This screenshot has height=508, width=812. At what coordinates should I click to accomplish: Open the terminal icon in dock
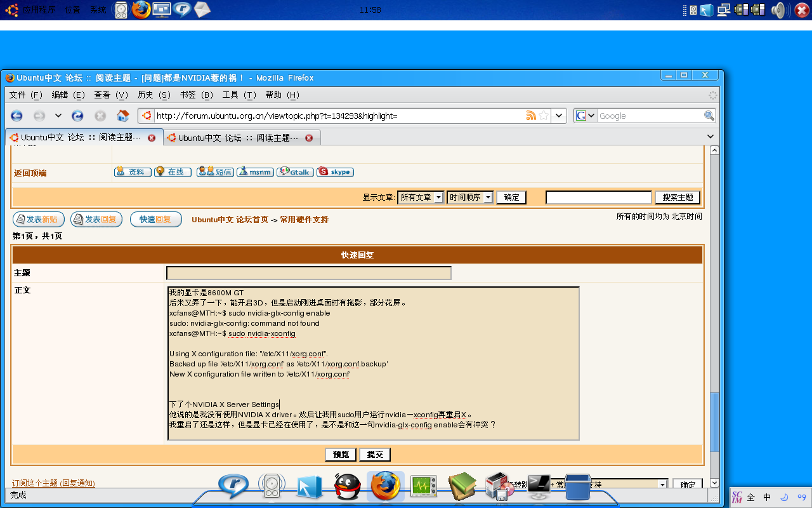[539, 487]
